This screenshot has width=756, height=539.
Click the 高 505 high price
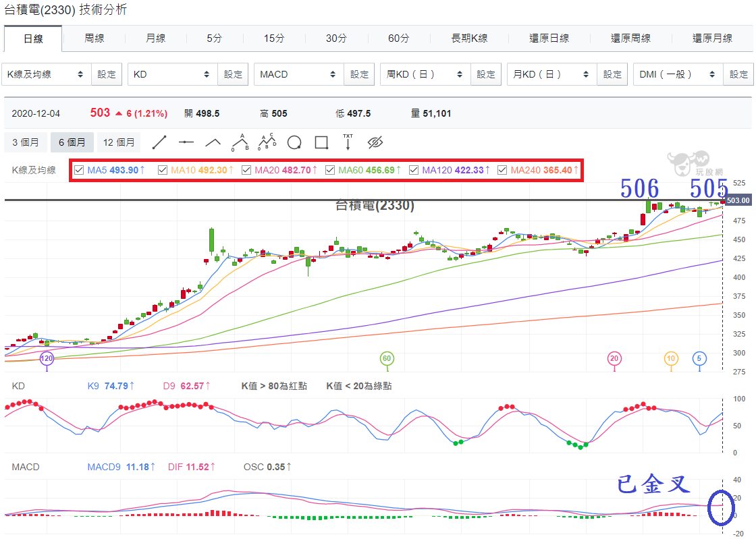click(x=273, y=113)
